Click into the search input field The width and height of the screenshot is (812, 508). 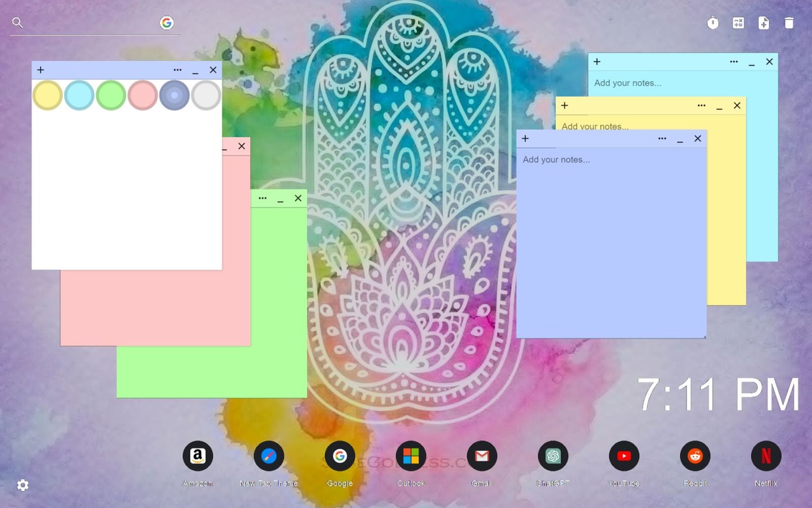click(92, 23)
